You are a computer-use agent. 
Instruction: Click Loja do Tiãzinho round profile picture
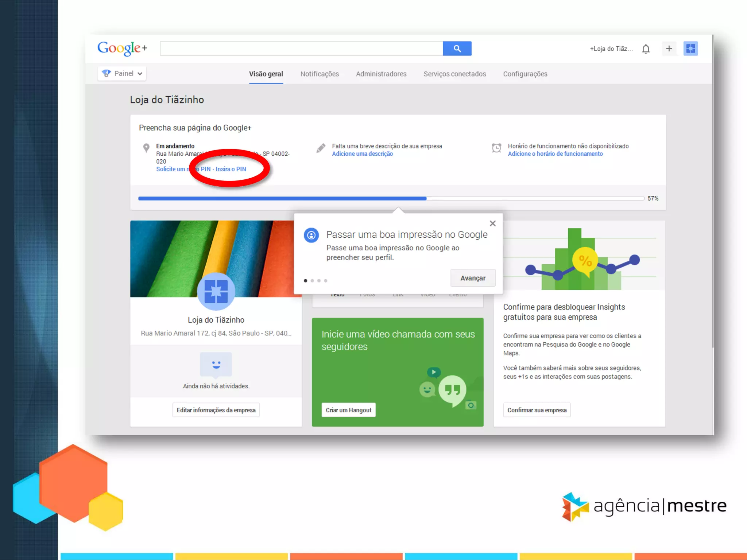click(216, 291)
